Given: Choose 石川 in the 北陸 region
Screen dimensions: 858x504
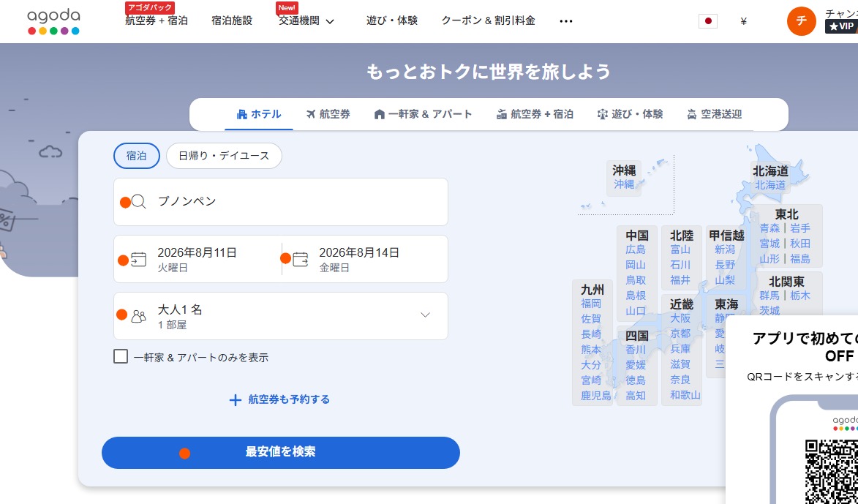Looking at the screenshot, I should (x=681, y=265).
